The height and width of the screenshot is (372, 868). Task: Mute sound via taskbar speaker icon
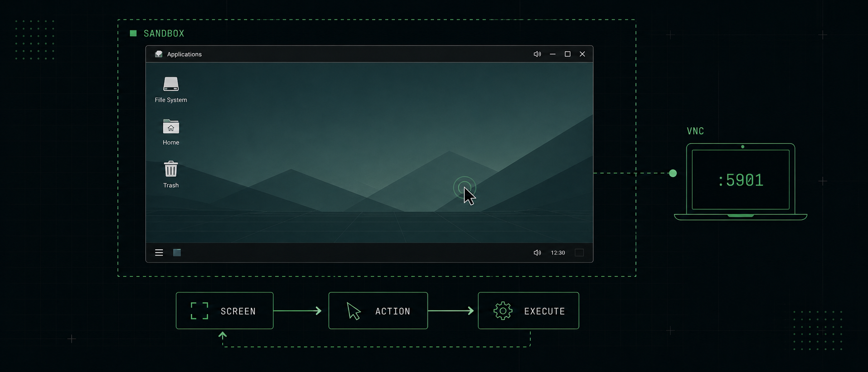pyautogui.click(x=537, y=253)
